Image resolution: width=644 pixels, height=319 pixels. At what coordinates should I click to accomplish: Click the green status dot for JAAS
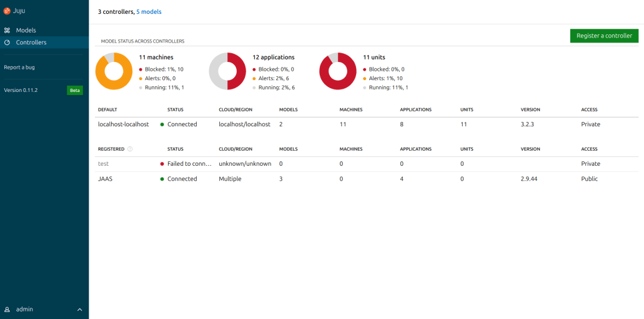click(x=162, y=180)
